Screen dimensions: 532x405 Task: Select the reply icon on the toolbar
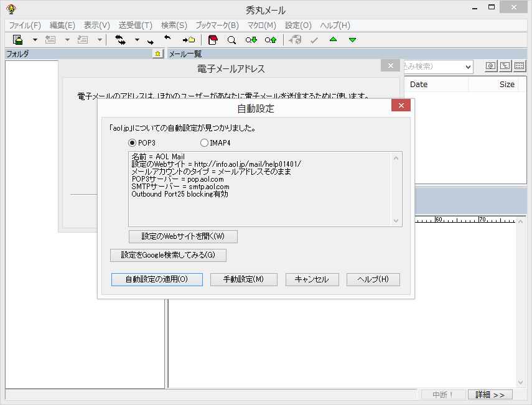(50, 39)
